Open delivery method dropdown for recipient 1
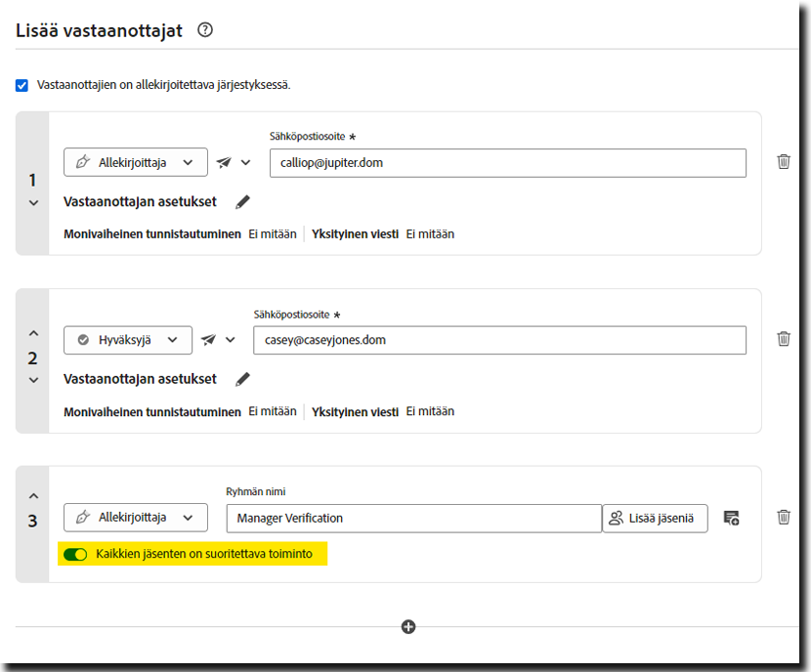 click(x=234, y=163)
